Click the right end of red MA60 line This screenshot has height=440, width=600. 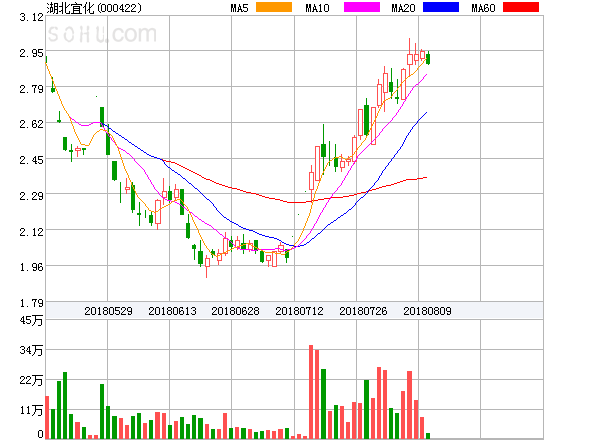coord(426,177)
